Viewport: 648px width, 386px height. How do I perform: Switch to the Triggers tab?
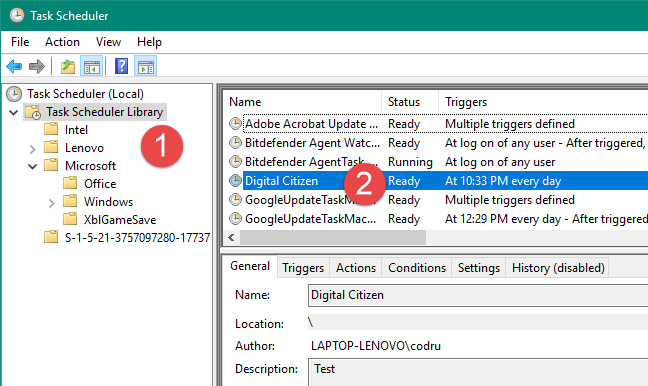303,268
